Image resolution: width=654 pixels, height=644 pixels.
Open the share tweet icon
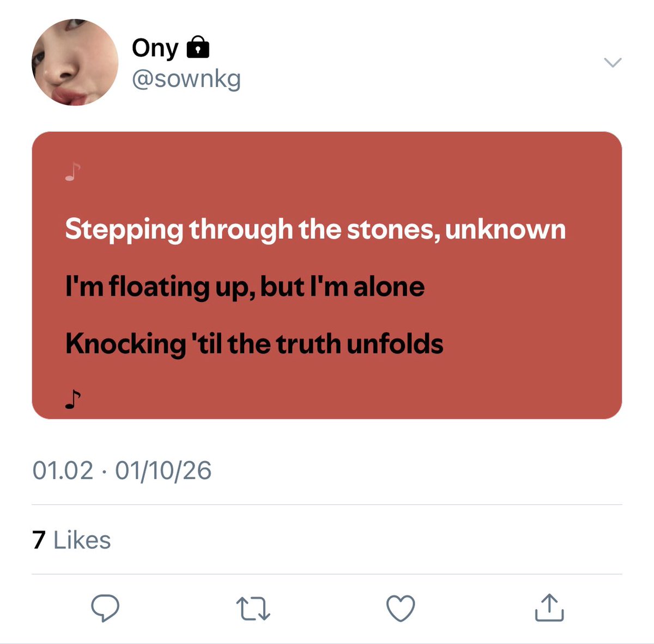[549, 607]
